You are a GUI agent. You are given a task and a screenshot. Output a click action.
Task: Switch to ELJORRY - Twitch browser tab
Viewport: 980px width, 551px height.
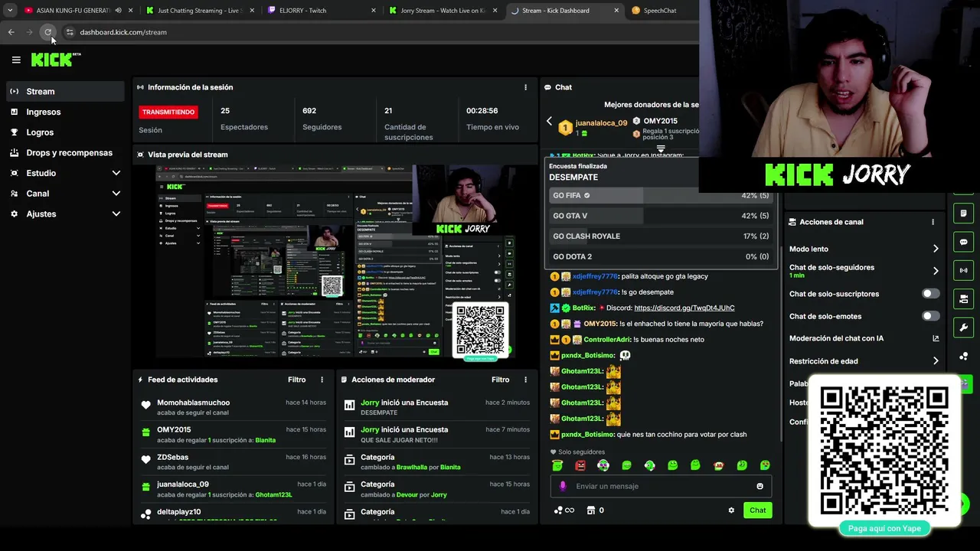pos(322,11)
